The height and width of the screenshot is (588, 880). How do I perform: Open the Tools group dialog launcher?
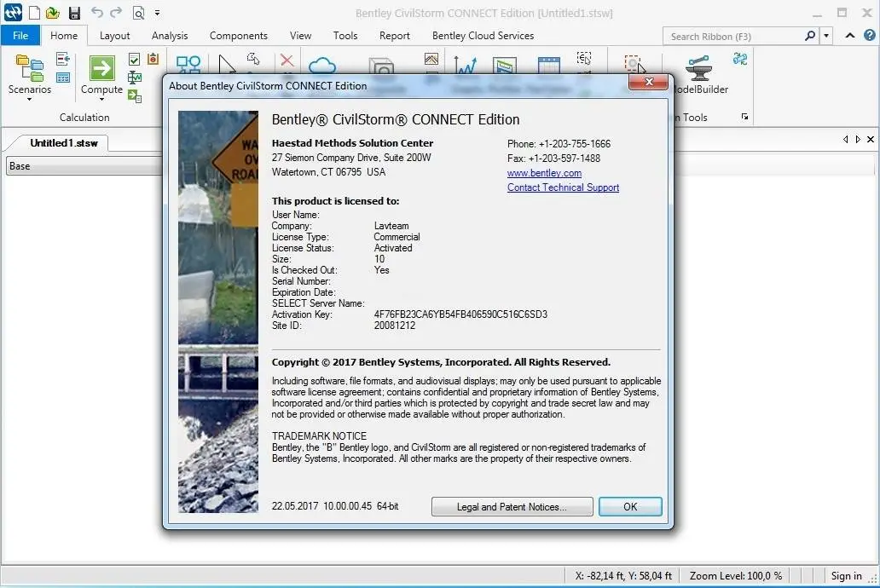744,117
